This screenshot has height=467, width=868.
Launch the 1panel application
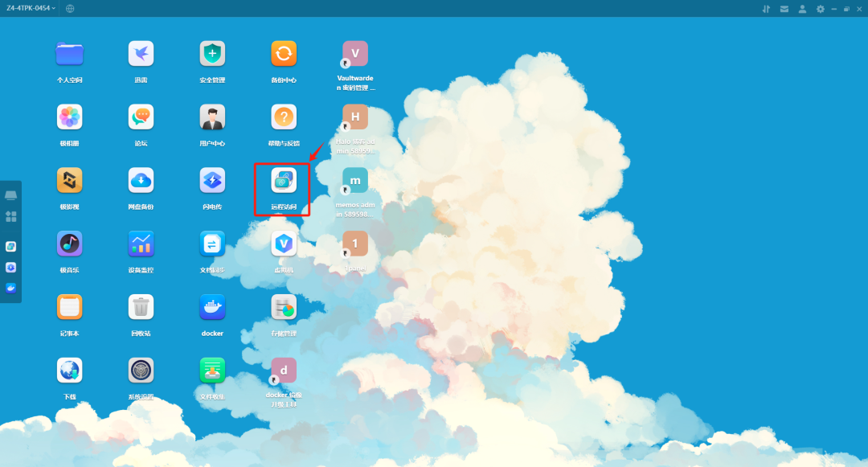(x=355, y=243)
